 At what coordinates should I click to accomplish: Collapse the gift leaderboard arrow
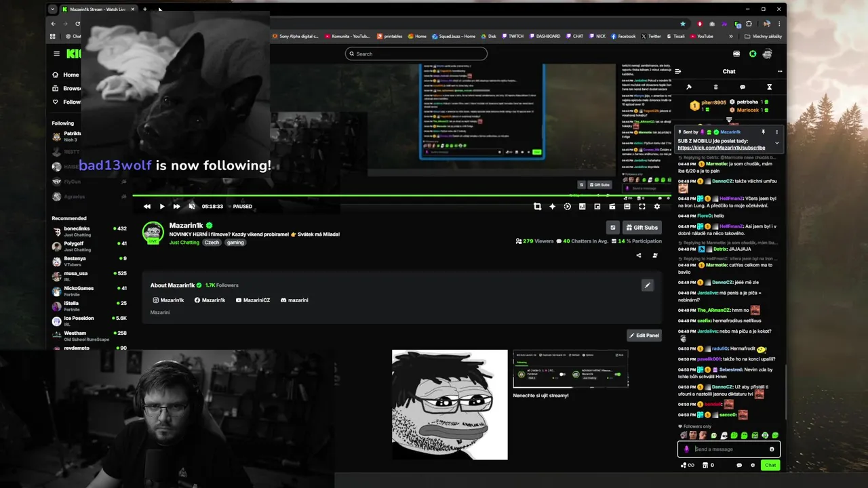729,120
